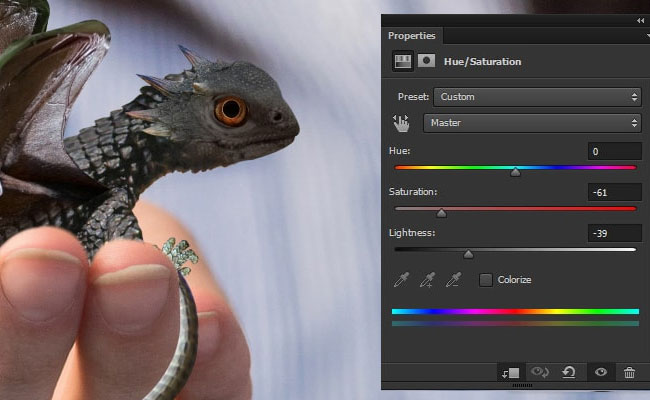
Task: Click the panel resize grip at bottom
Action: coord(522,385)
